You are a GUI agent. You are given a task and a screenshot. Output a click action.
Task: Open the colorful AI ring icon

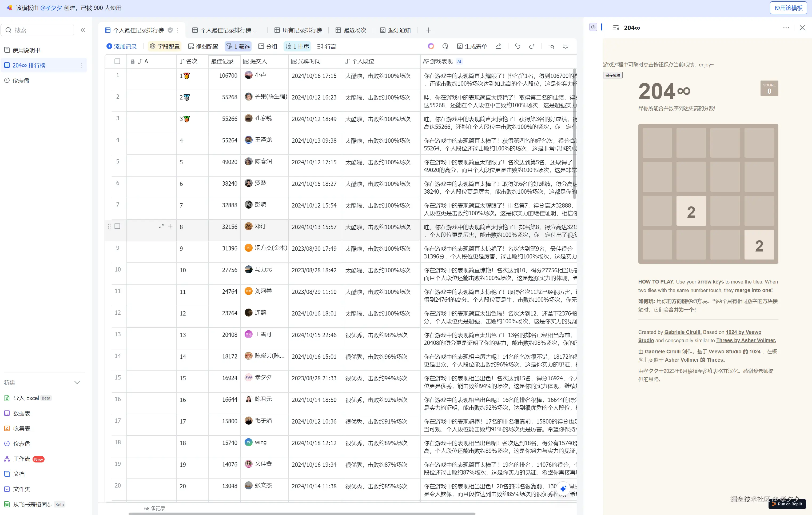[x=431, y=46]
